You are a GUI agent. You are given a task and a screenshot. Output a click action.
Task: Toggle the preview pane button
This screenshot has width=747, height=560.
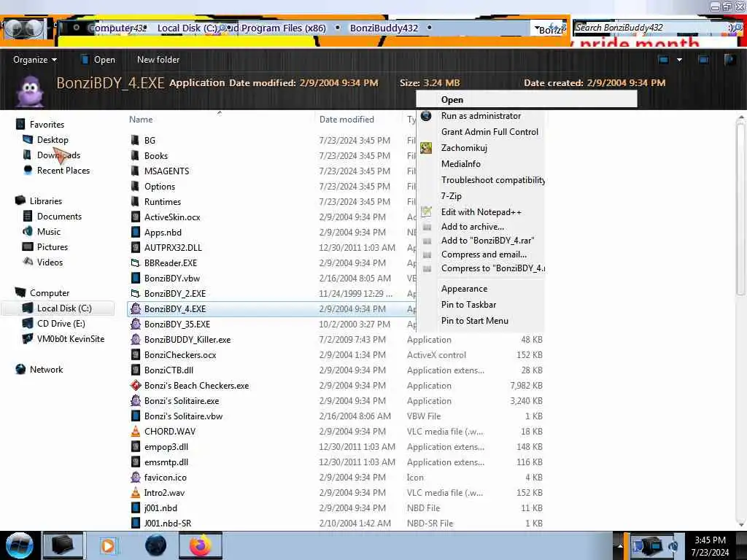pos(703,60)
